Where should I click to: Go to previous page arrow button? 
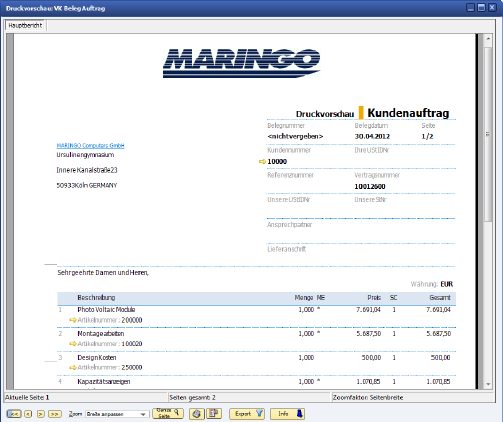click(x=28, y=414)
